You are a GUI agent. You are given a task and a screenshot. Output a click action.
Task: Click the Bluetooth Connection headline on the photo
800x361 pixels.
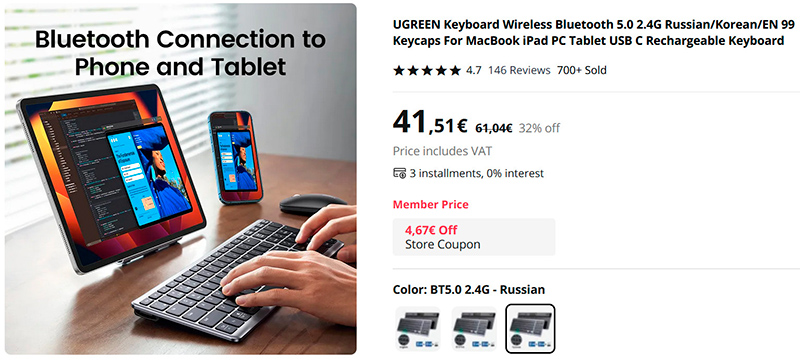[x=180, y=53]
